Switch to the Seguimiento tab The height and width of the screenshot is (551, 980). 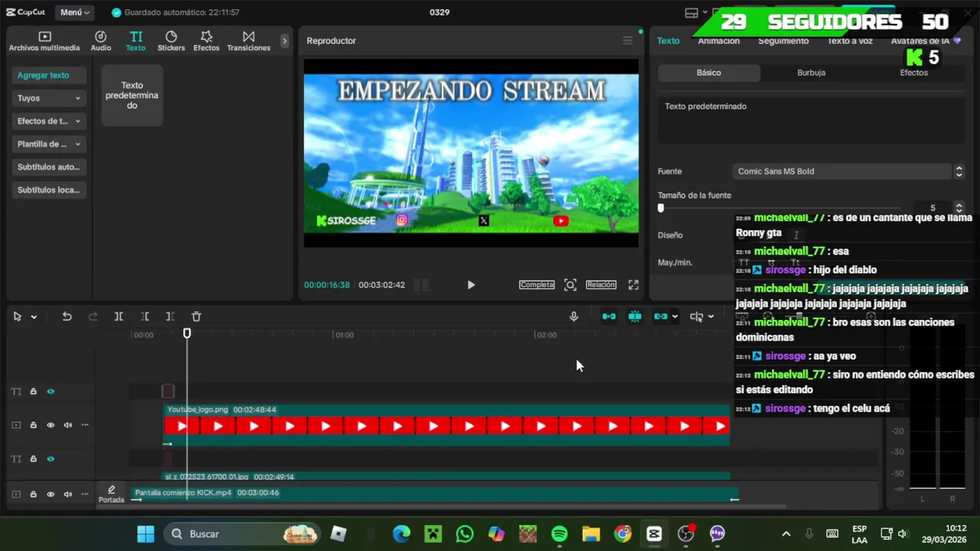click(783, 41)
